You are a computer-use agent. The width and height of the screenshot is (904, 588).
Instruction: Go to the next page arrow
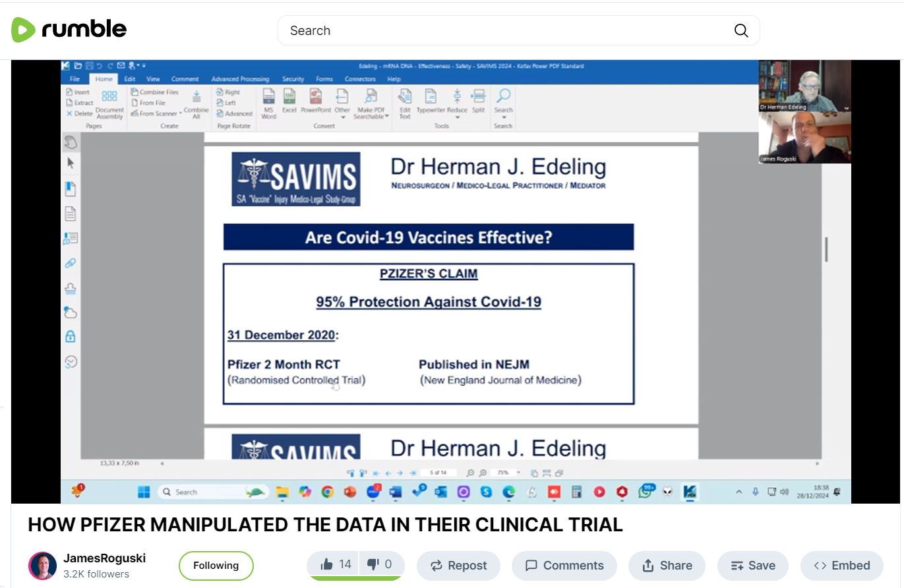[400, 473]
